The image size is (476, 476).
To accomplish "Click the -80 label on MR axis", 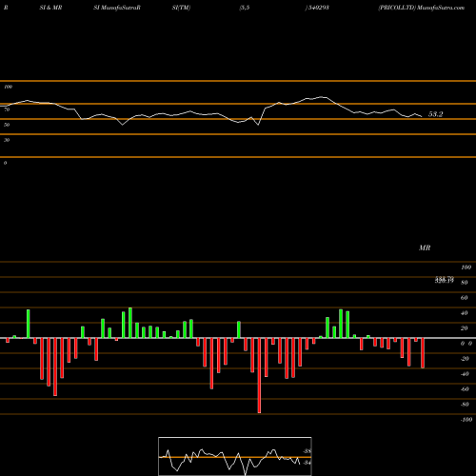I will click(465, 405).
